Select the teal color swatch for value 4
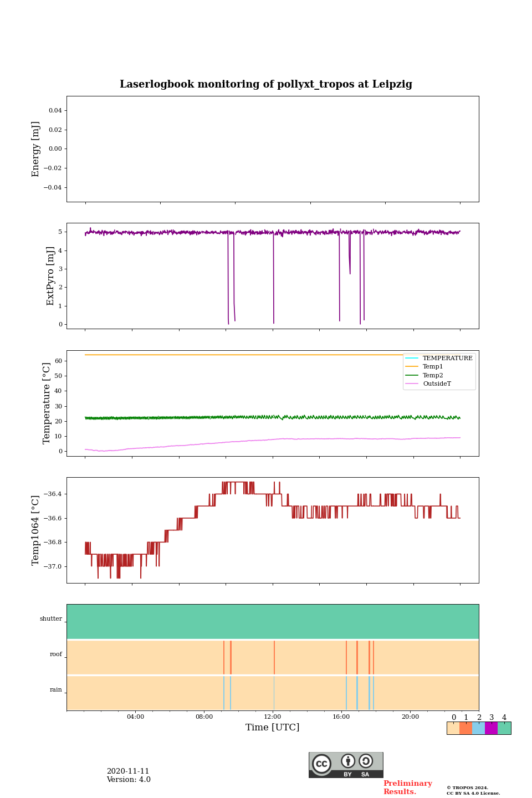Image resolution: width=532 pixels, height=798 pixels. click(x=504, y=728)
